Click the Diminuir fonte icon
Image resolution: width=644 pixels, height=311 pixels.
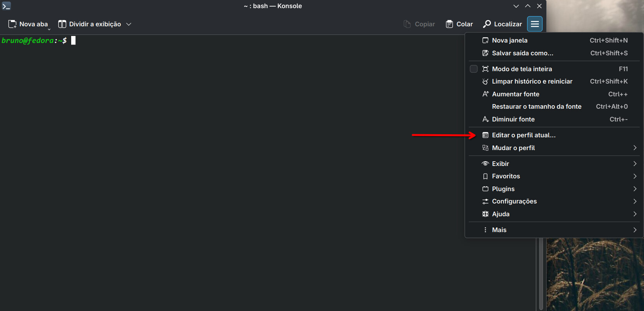(485, 119)
